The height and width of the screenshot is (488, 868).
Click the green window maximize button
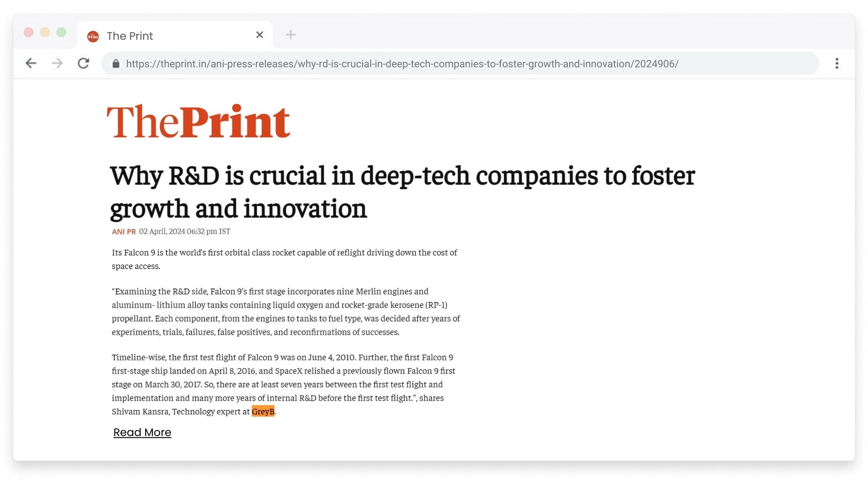[61, 33]
